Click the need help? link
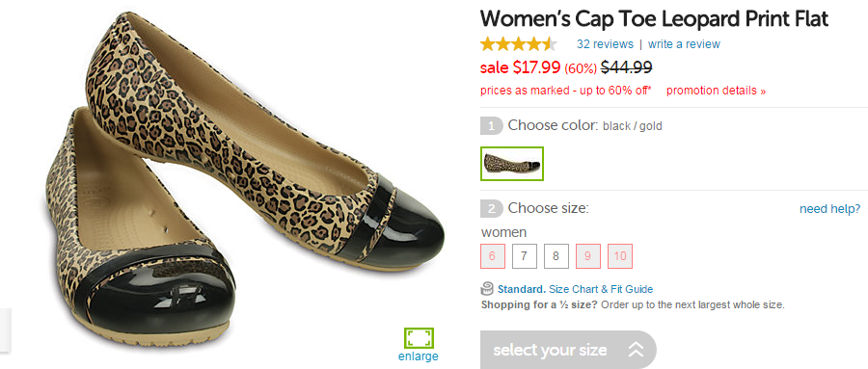The width and height of the screenshot is (868, 369). [x=829, y=209]
